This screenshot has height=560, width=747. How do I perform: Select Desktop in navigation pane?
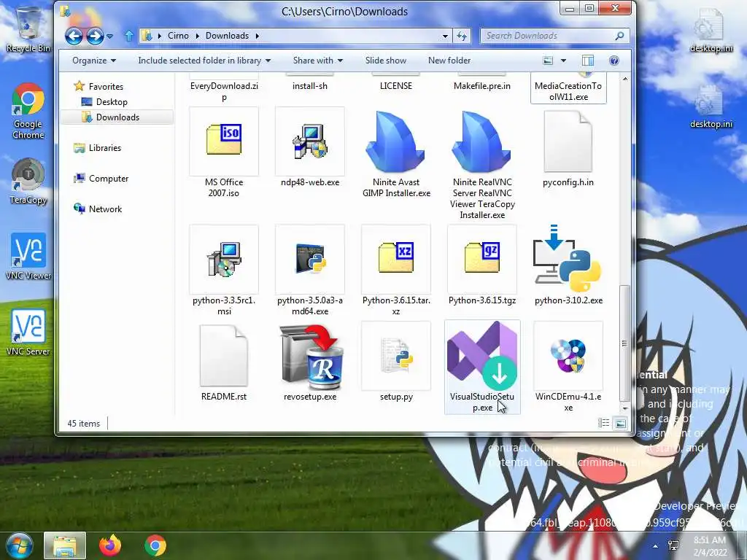(112, 102)
